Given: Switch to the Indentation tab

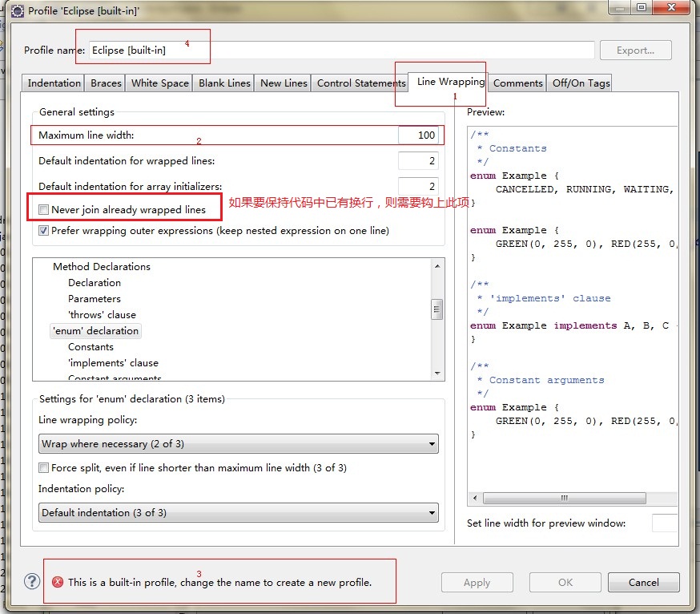Looking at the screenshot, I should 54,83.
